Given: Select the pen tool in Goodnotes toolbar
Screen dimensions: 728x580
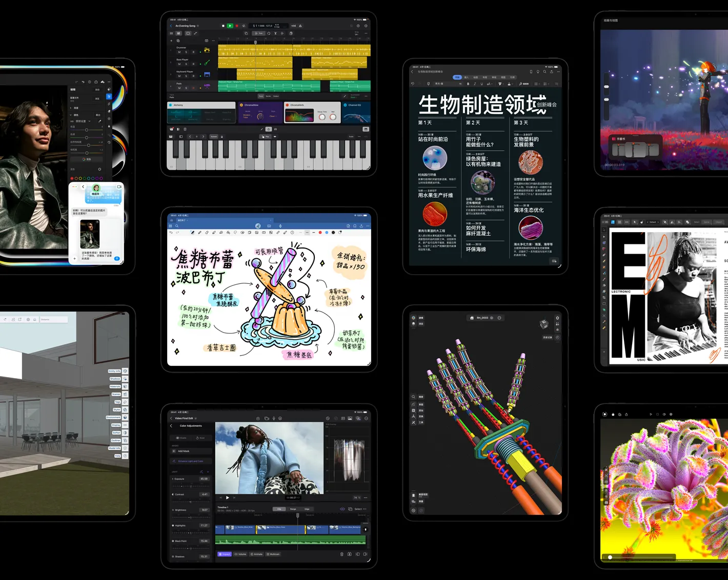Looking at the screenshot, I should (x=193, y=233).
